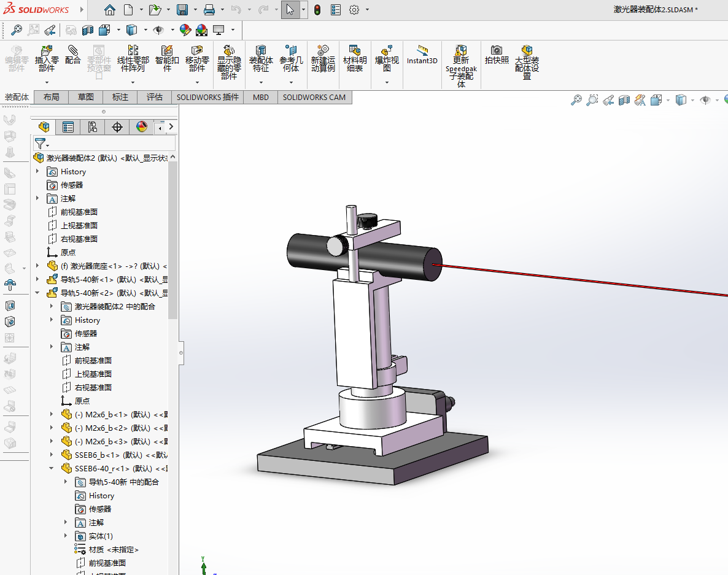Click the Home icon in the title bar
Image resolution: width=728 pixels, height=575 pixels.
110,10
